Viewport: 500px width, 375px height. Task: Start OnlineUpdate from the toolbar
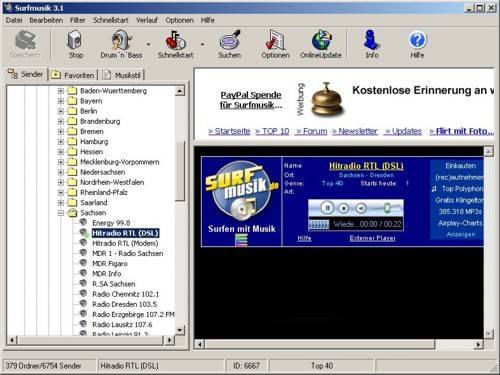point(321,45)
